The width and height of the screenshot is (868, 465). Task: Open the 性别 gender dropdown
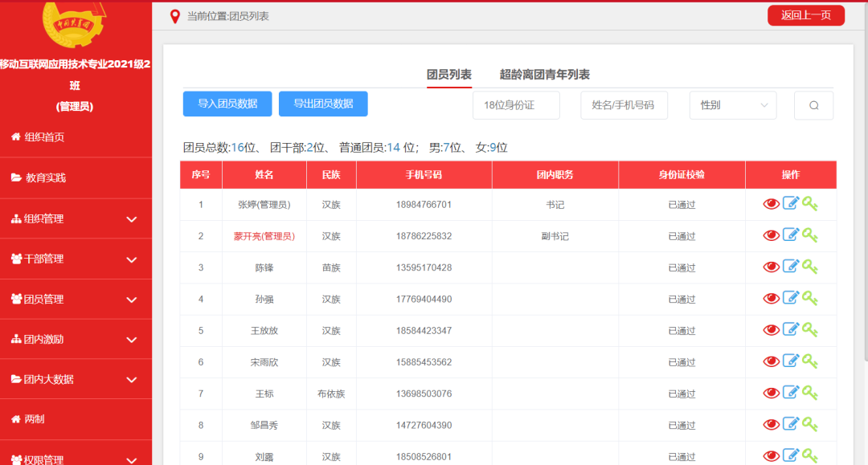(733, 105)
